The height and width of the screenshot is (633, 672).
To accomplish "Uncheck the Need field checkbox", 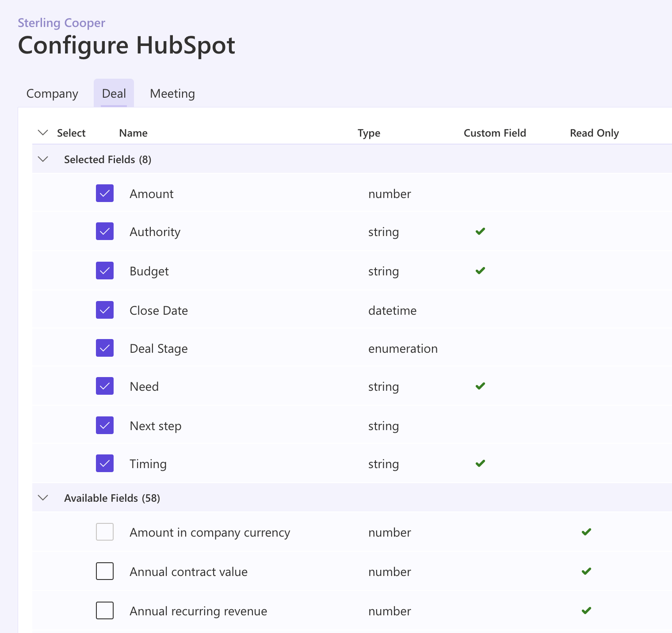I will [x=105, y=386].
